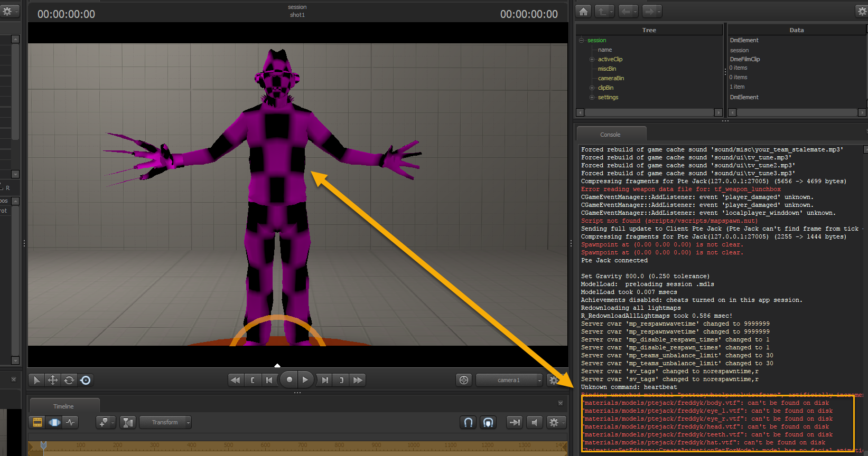Play the shot in the viewport
868x456 pixels.
coord(305,379)
